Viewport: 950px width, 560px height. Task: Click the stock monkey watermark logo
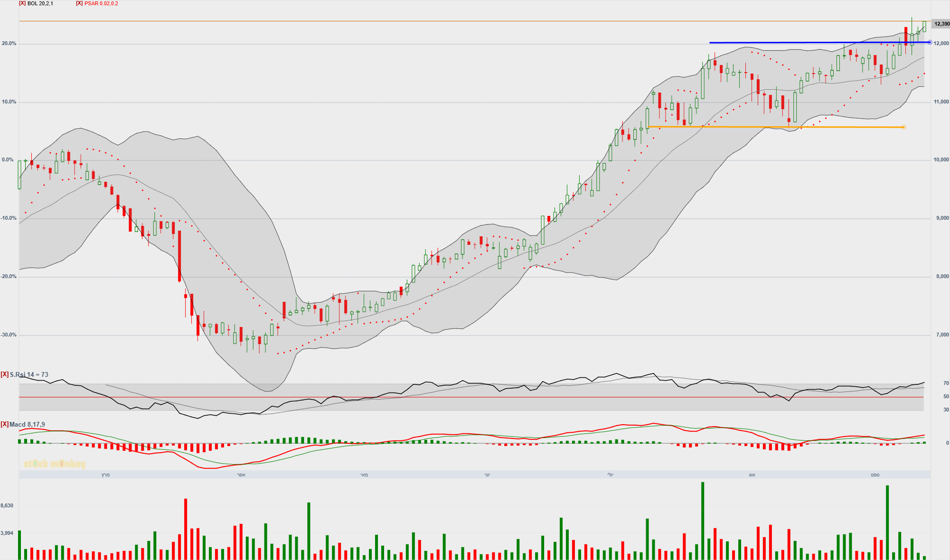(x=55, y=464)
